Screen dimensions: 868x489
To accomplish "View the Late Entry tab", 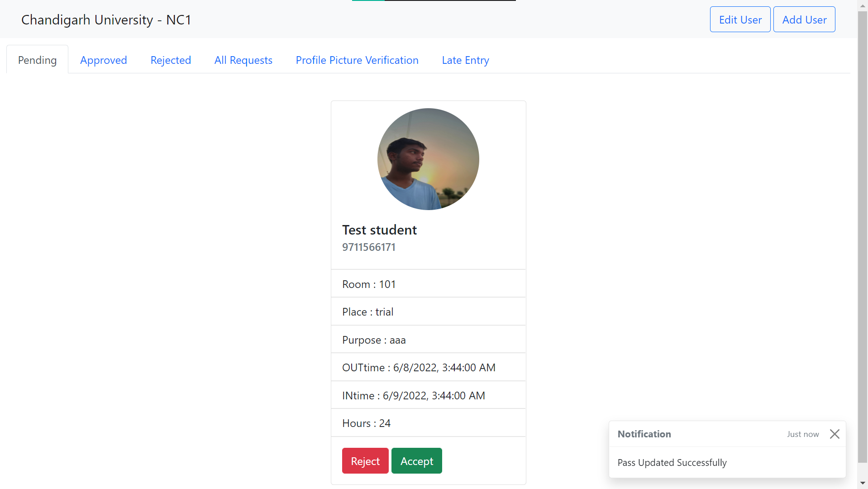I will pyautogui.click(x=465, y=60).
